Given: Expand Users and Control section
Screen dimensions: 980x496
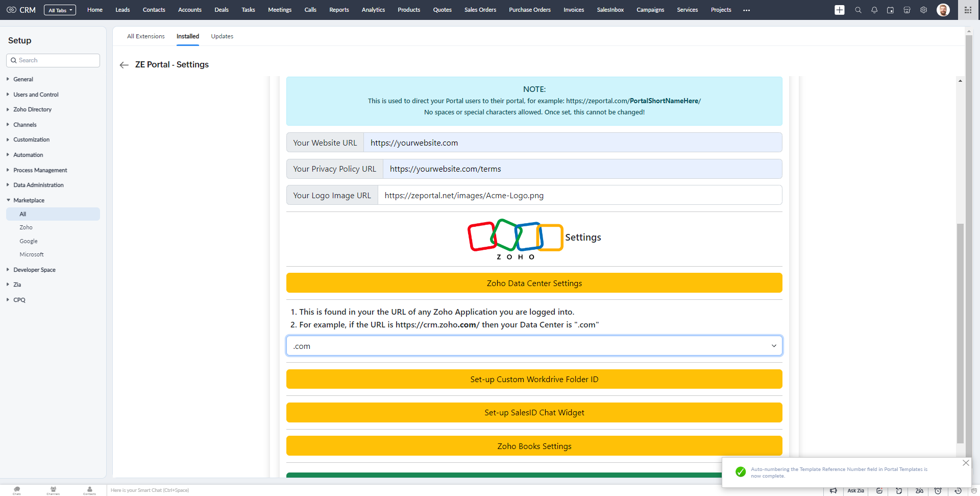Looking at the screenshot, I should point(36,95).
